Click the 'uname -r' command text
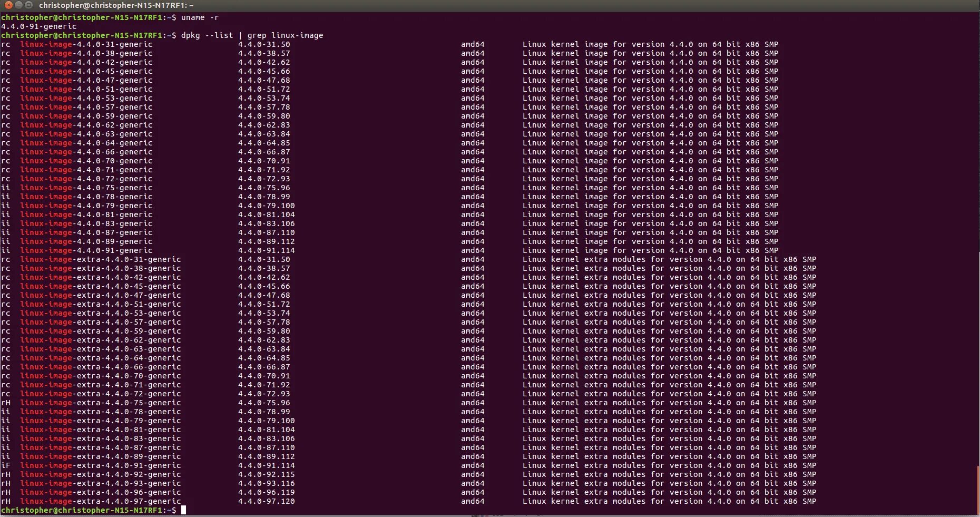This screenshot has width=980, height=517. (200, 17)
